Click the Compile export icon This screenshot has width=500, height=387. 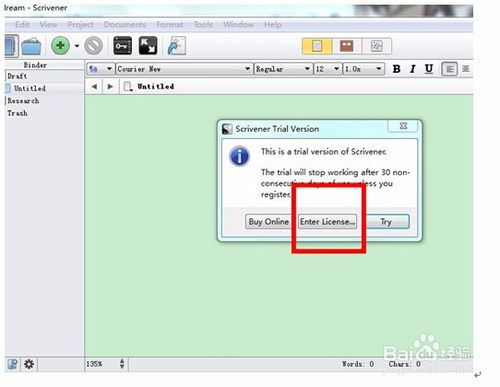point(176,46)
